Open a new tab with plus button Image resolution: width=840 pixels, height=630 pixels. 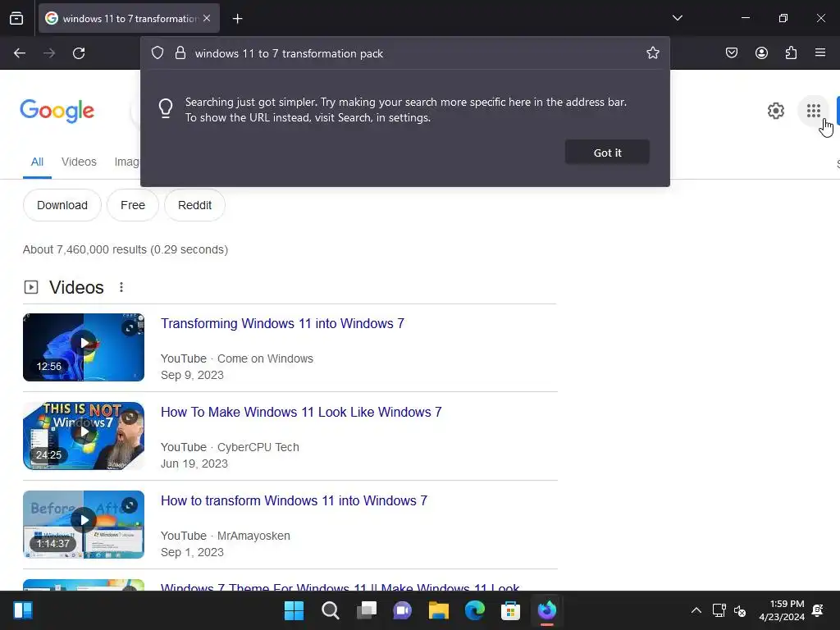pyautogui.click(x=237, y=19)
